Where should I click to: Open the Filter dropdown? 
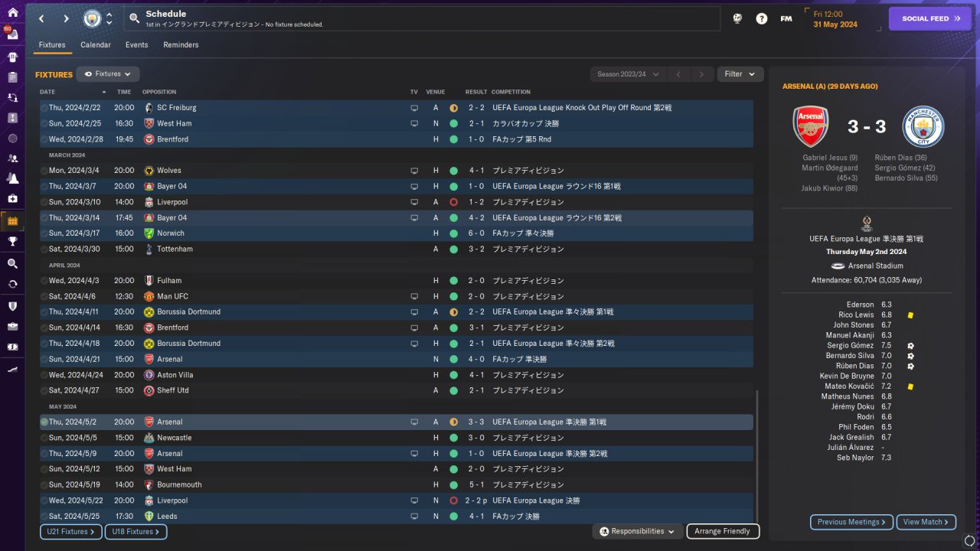[x=740, y=74]
